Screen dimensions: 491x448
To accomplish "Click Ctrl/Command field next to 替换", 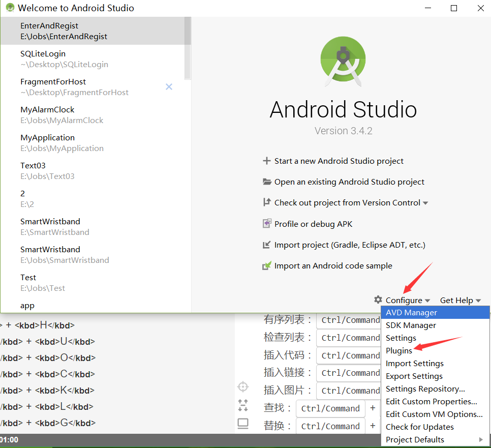I will (x=331, y=426).
